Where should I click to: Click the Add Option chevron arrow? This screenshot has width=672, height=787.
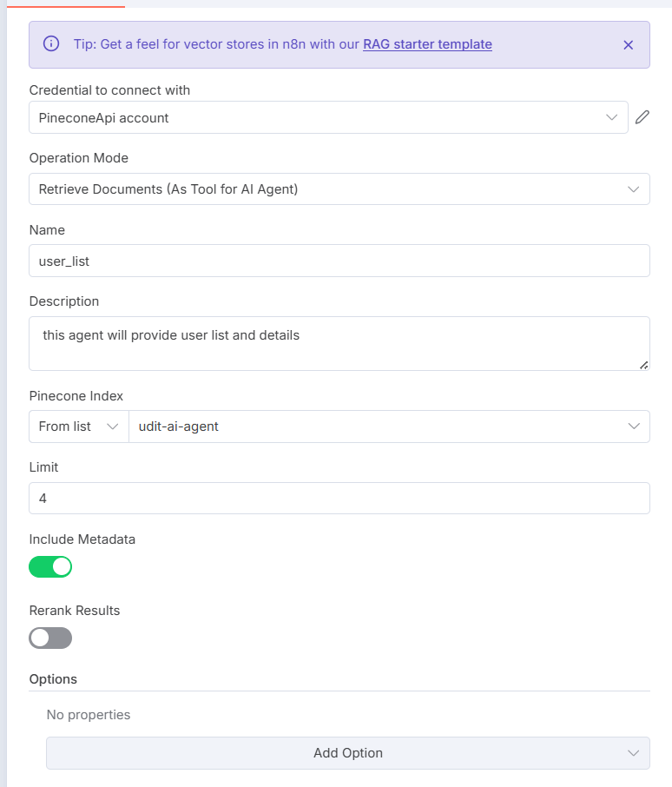(x=633, y=753)
